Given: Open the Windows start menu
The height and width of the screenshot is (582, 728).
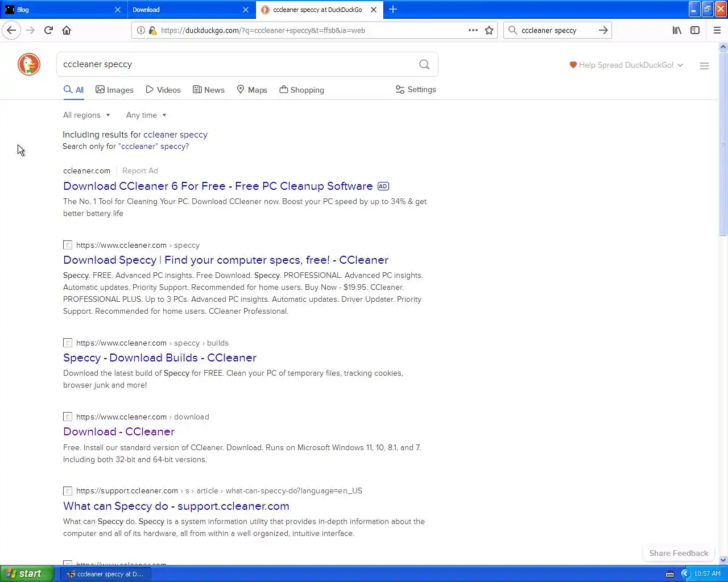Looking at the screenshot, I should coord(27,573).
